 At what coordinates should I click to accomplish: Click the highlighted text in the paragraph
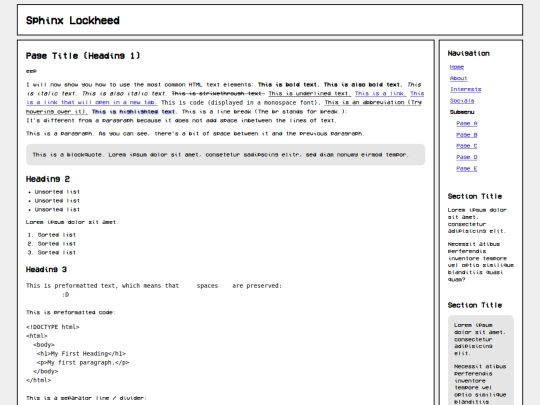tap(134, 112)
